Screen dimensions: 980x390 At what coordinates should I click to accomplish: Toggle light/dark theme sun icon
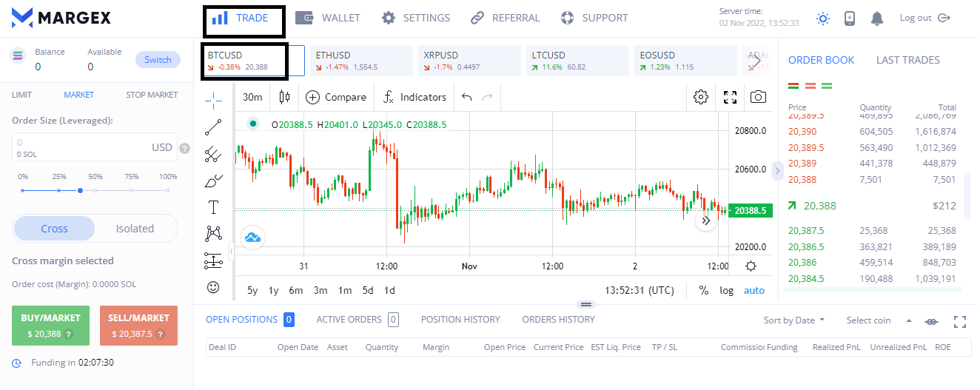[x=823, y=19]
